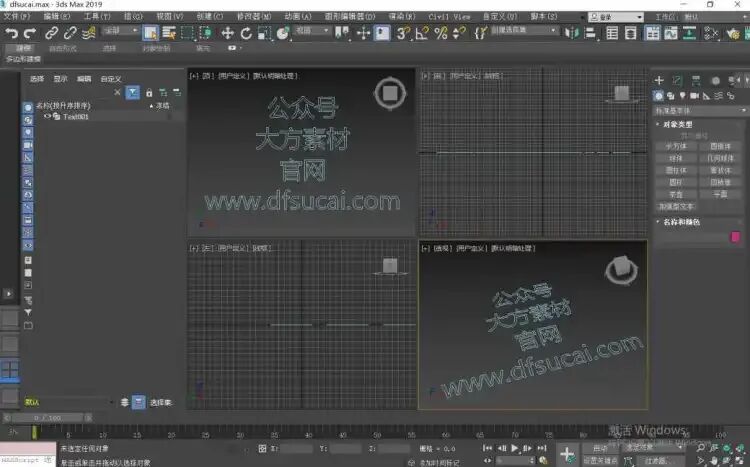
Task: Open the 动画(A) menu
Action: pos(298,16)
